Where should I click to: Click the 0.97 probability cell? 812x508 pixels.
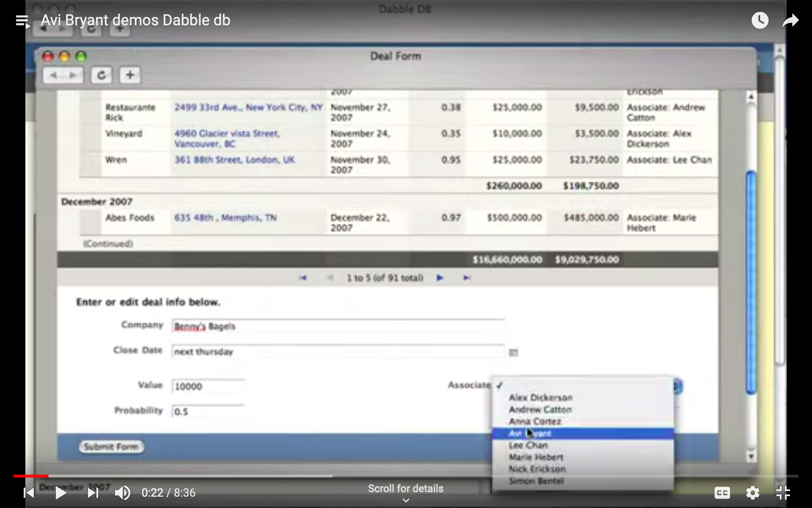pos(451,217)
